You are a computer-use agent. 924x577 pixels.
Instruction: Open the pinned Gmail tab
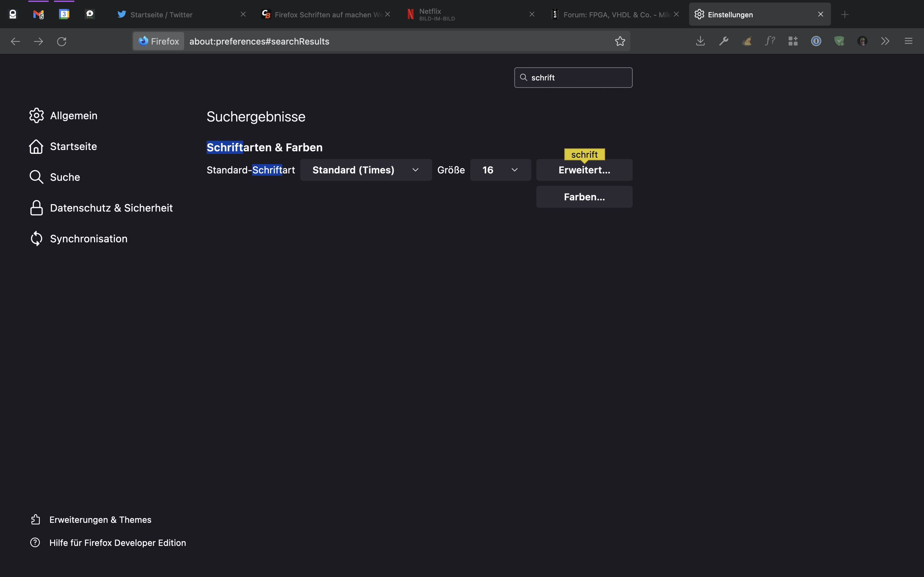[x=38, y=14]
